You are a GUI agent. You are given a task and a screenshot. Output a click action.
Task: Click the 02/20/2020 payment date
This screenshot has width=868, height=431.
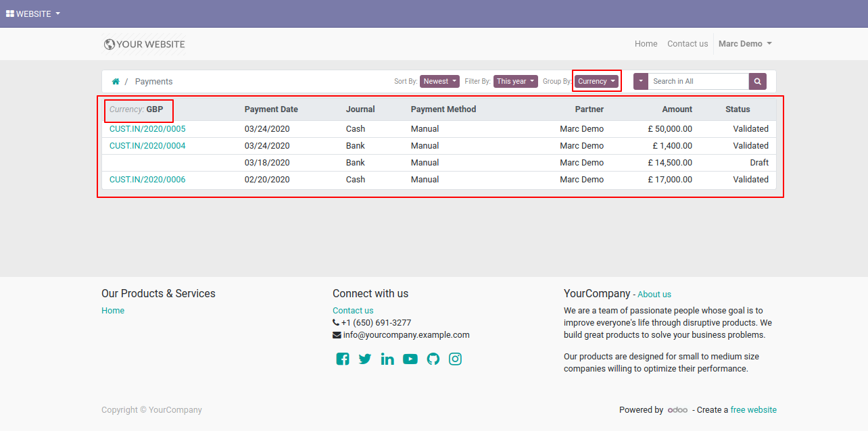(x=267, y=180)
